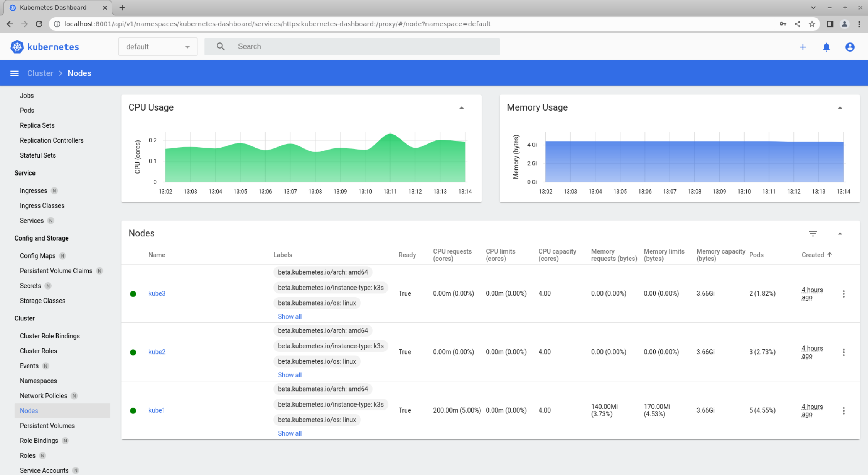This screenshot has height=475, width=868.
Task: Open Replica Sets in sidebar
Action: [x=37, y=125]
